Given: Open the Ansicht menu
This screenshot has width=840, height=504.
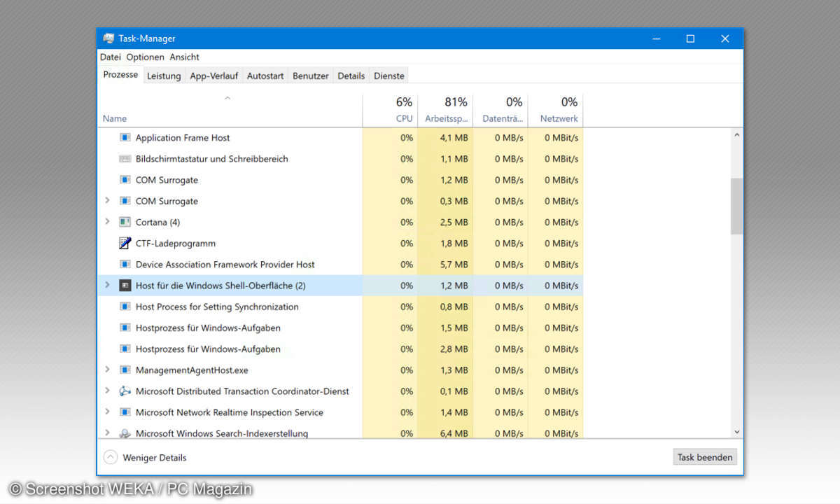Looking at the screenshot, I should tap(185, 57).
